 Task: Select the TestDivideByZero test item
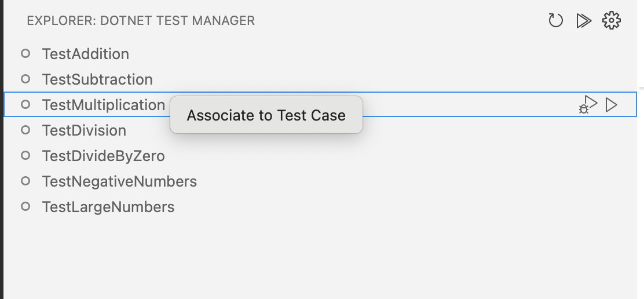coord(103,156)
